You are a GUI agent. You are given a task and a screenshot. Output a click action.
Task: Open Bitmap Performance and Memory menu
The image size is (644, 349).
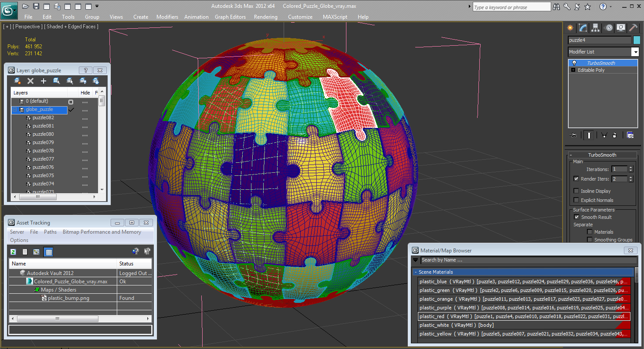[102, 232]
